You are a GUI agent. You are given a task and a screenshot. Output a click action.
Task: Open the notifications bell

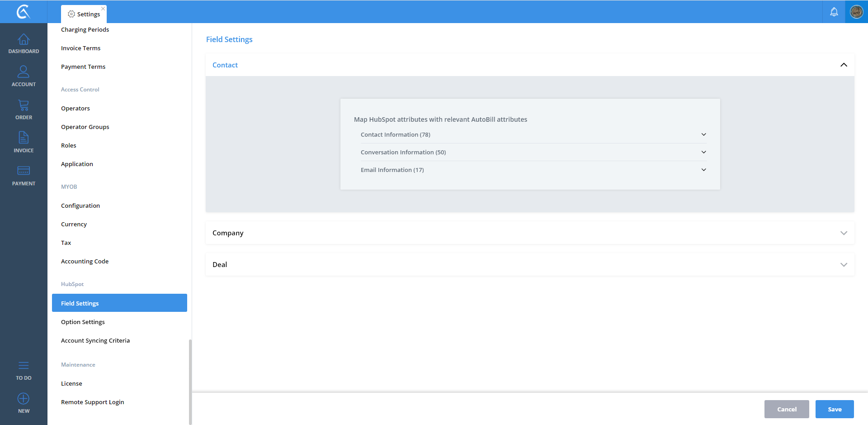tap(834, 12)
